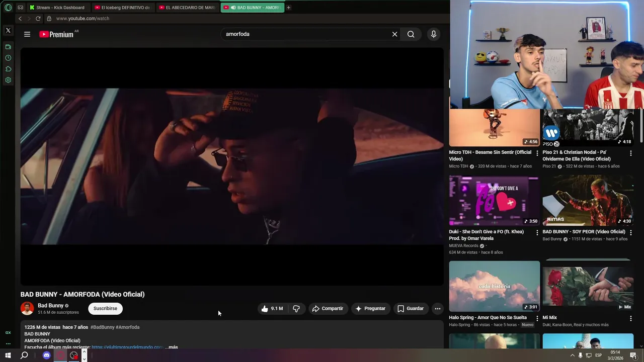Show hidden system tray icons
The height and width of the screenshot is (362, 644).
point(572,355)
